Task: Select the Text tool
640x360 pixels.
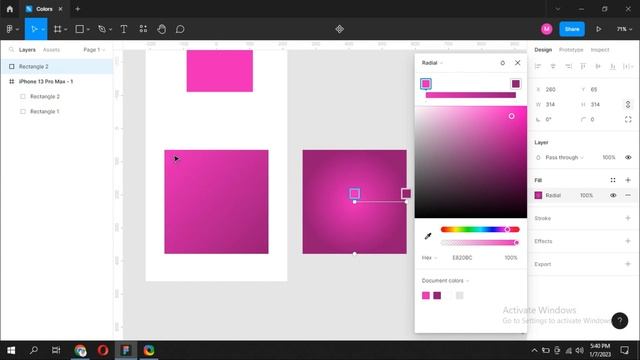Action: (124, 29)
